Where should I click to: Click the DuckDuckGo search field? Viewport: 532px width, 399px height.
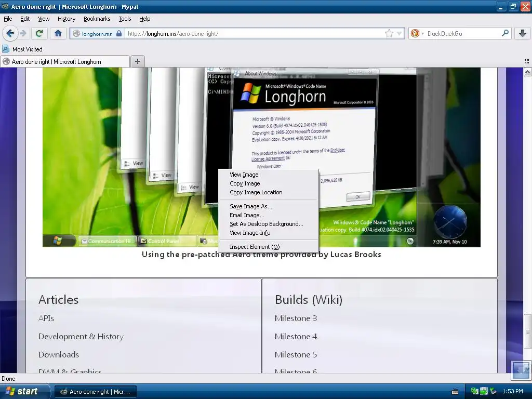(x=463, y=34)
